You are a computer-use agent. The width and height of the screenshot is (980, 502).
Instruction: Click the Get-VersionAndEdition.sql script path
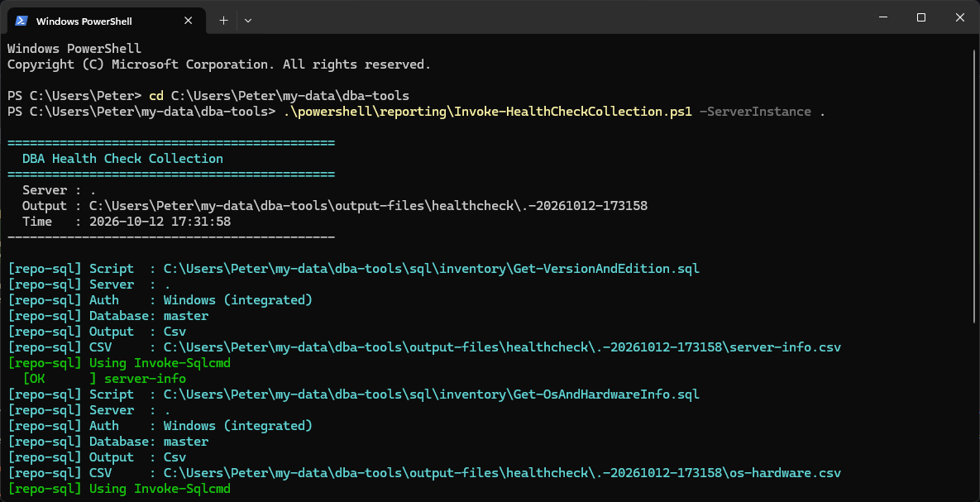click(x=431, y=269)
